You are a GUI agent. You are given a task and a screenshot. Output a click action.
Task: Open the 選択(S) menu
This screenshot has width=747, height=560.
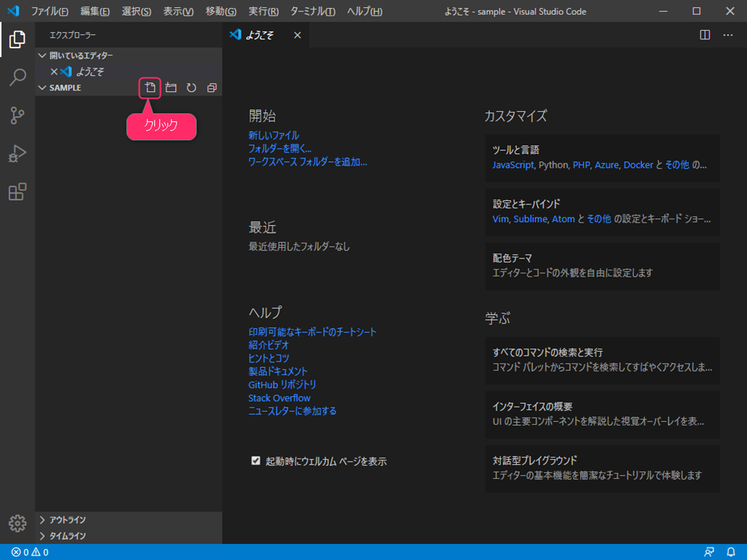(137, 12)
